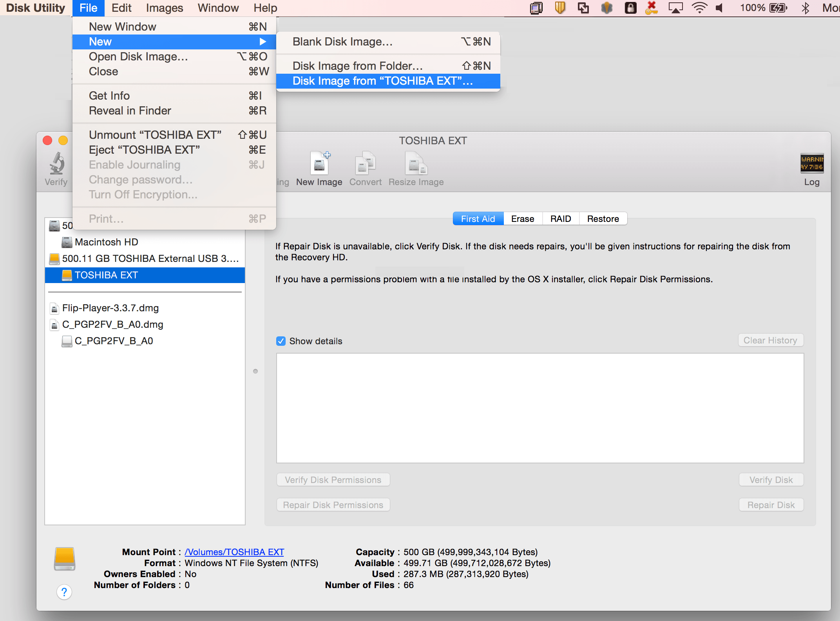Select Macintosh HD in the sidebar
This screenshot has height=621, width=840.
(106, 242)
